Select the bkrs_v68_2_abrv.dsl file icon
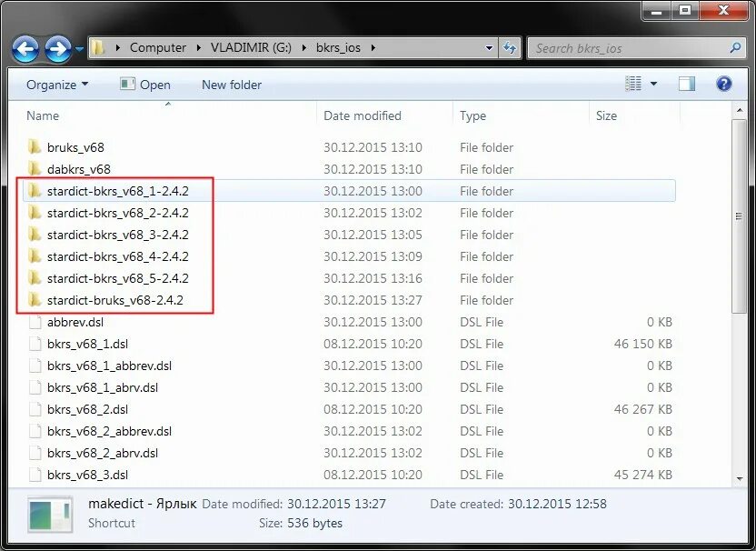 click(35, 453)
